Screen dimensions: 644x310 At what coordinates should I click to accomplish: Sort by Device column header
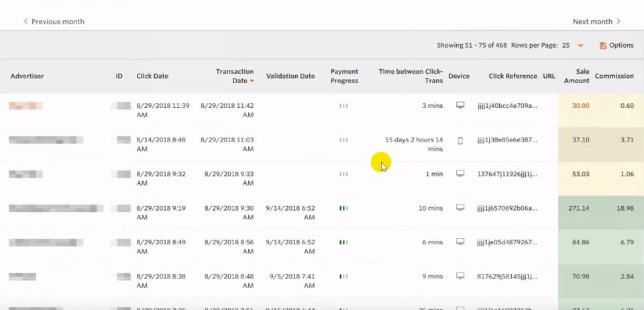(x=459, y=76)
